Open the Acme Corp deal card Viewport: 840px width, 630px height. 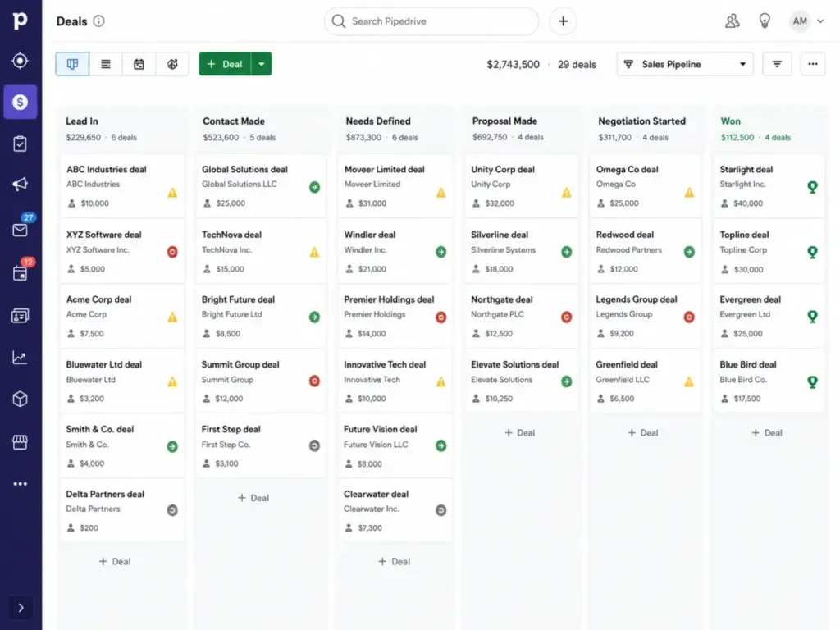pyautogui.click(x=122, y=316)
